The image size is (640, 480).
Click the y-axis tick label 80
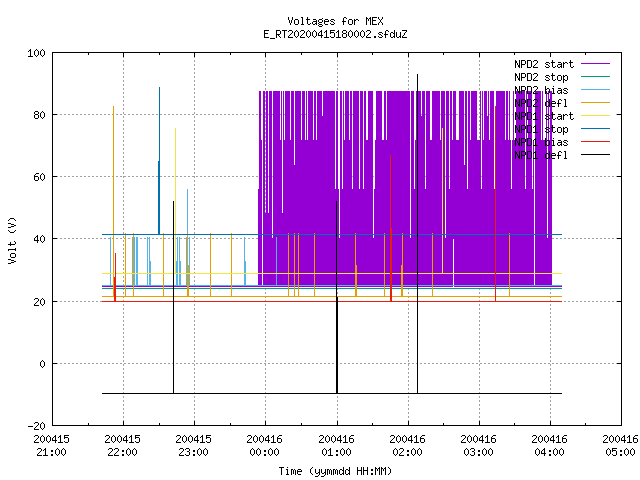[x=39, y=116]
